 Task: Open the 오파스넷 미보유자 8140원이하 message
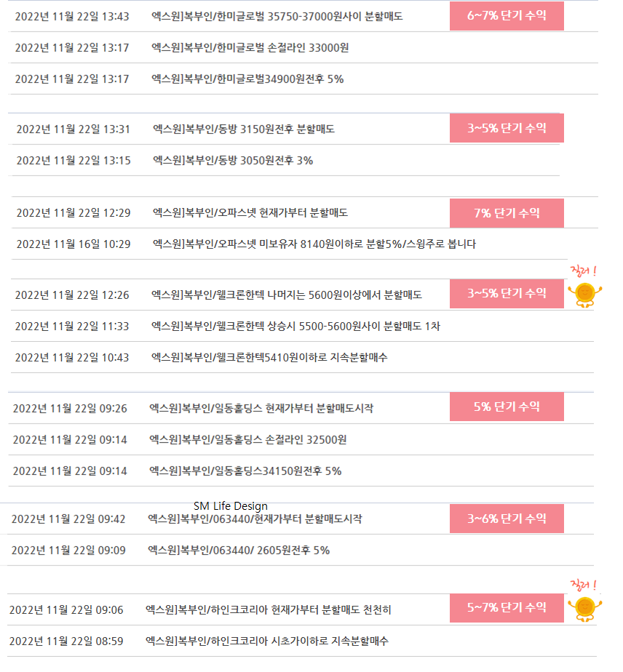pyautogui.click(x=314, y=244)
